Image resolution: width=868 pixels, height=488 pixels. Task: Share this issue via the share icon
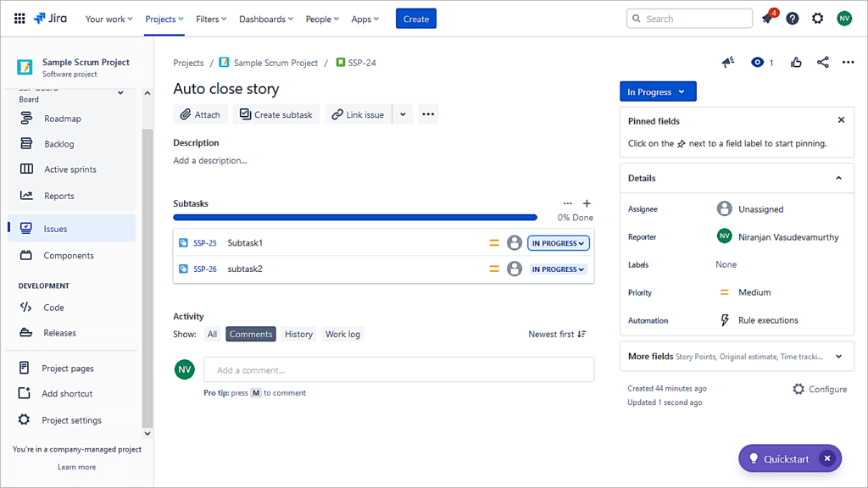(821, 62)
